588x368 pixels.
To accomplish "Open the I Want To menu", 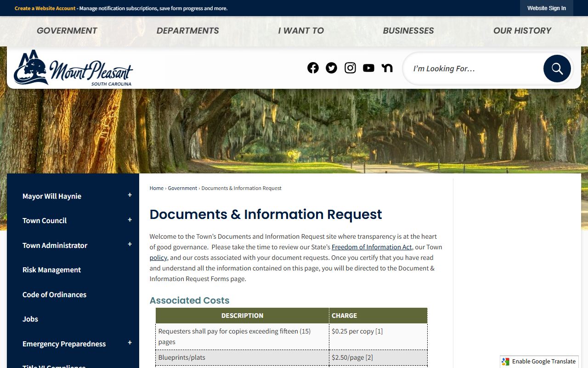I will (301, 31).
